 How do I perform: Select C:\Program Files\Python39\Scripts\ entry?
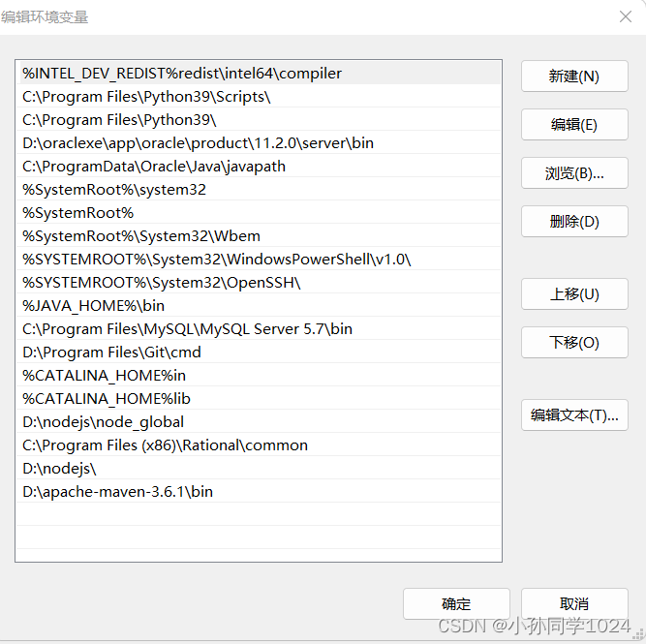[259, 97]
